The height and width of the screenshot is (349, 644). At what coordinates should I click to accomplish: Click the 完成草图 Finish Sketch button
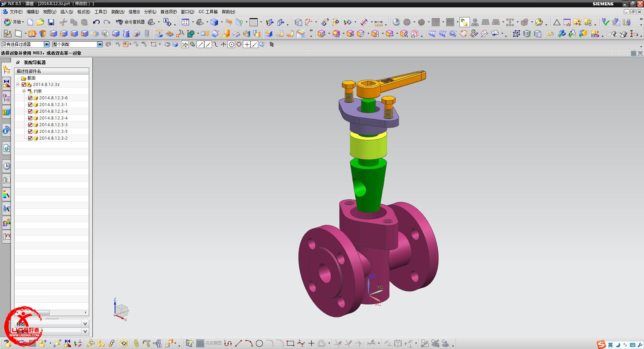209,343
